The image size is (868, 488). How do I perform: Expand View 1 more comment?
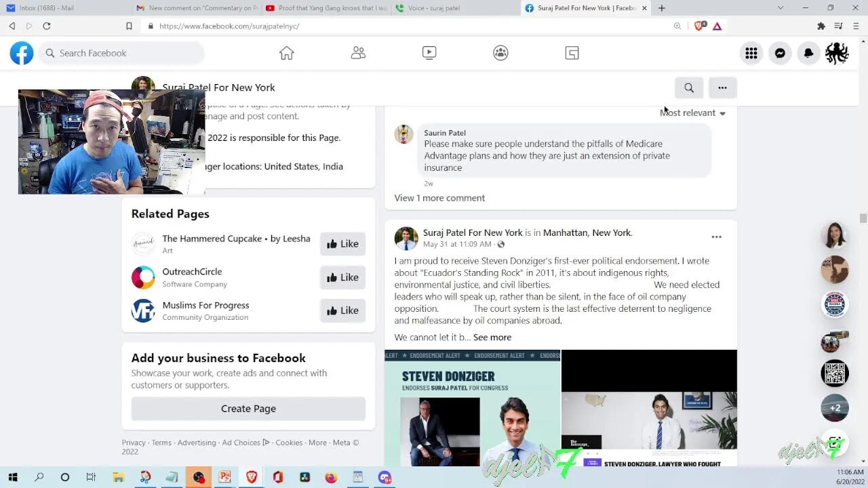tap(439, 198)
